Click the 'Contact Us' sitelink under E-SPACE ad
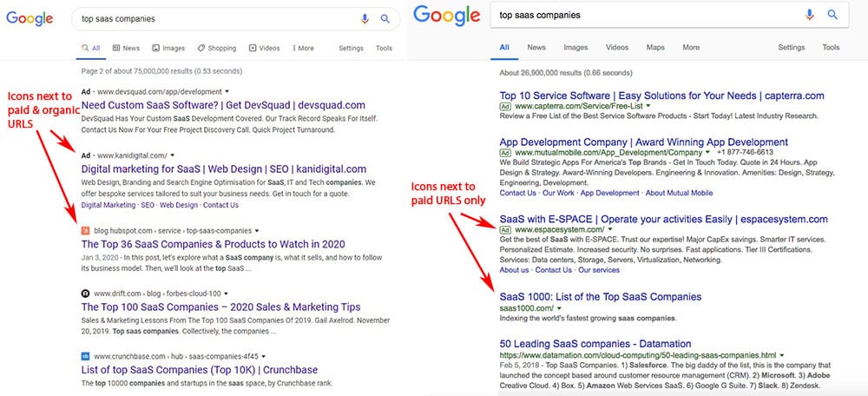The image size is (868, 396). [x=554, y=270]
